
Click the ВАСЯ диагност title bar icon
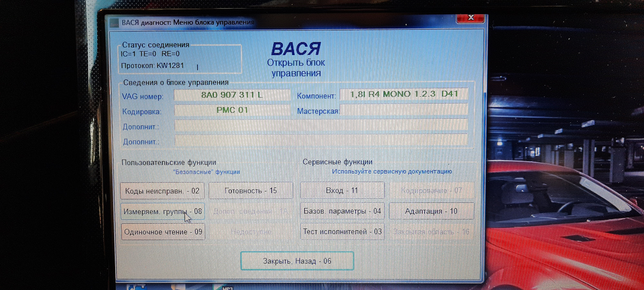(114, 22)
